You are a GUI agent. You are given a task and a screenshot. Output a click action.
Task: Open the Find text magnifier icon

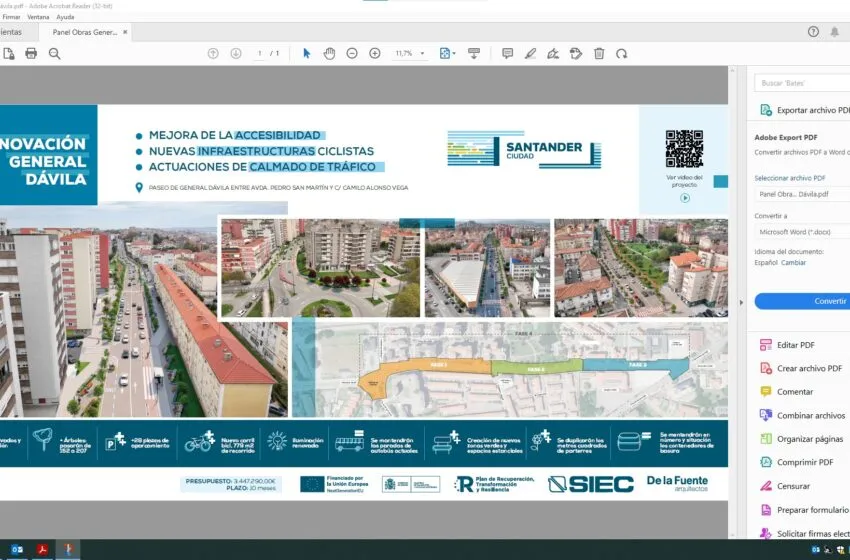(54, 53)
